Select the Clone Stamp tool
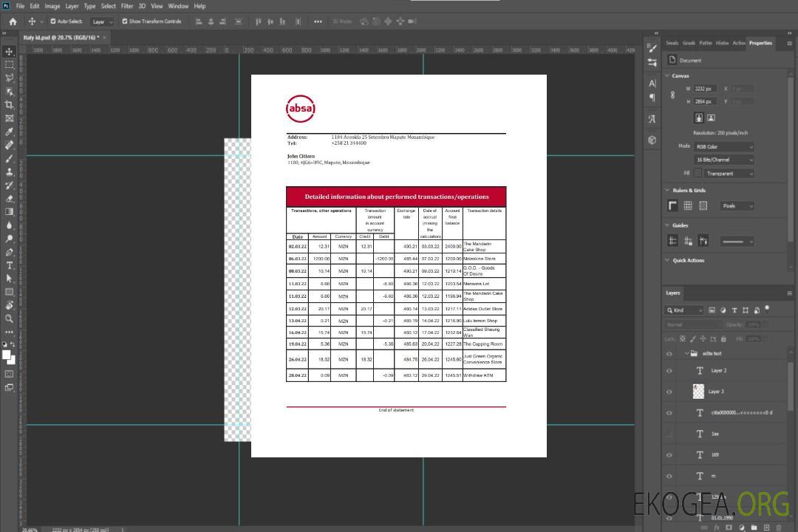The height and width of the screenshot is (532, 798). 10,171
